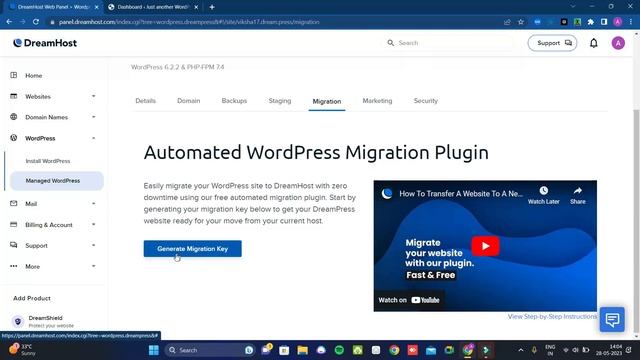640x360 pixels.
Task: Click the Support button in header
Action: [x=552, y=43]
